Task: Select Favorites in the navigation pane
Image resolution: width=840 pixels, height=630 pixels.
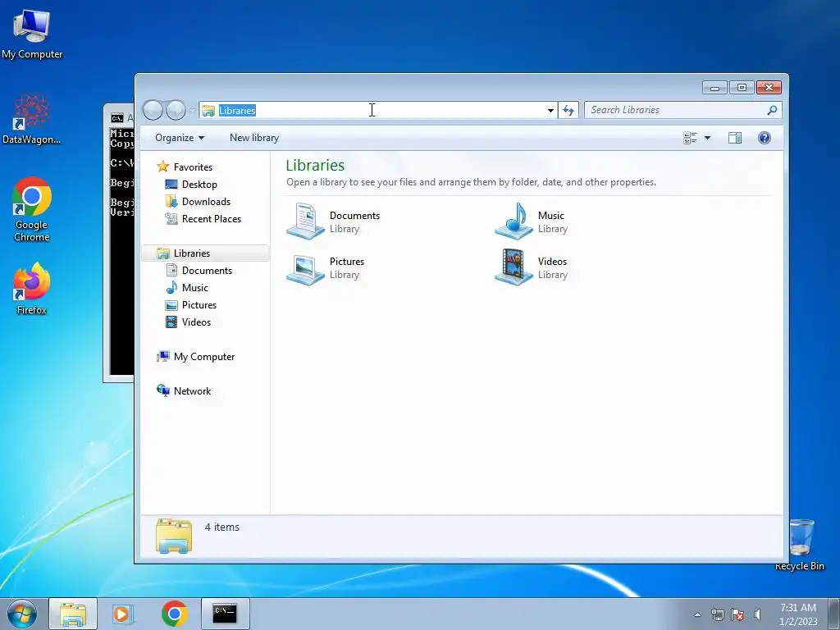Action: [x=185, y=167]
